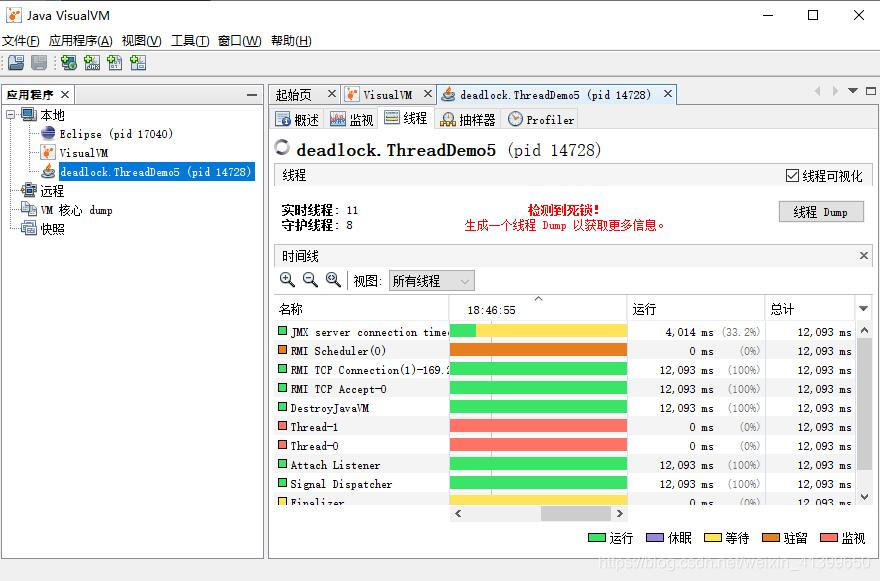Sort by 运行 column header

(696, 309)
